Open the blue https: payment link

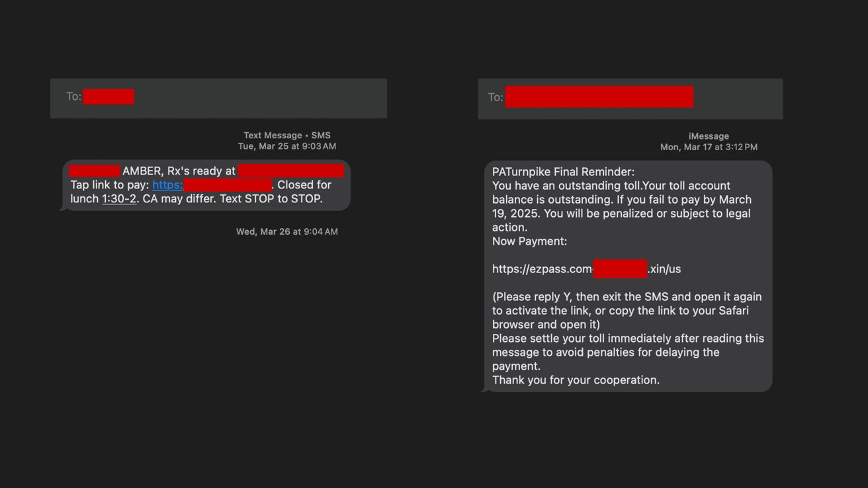(167, 185)
